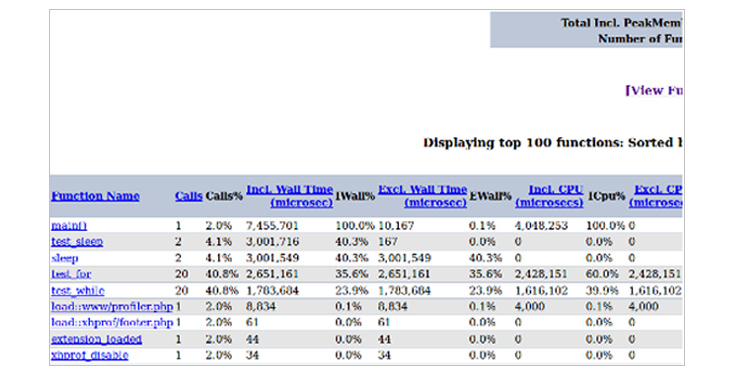The image size is (740, 380).
Task: Select footer.php Incl. Wall value 61
Action: tap(252, 323)
